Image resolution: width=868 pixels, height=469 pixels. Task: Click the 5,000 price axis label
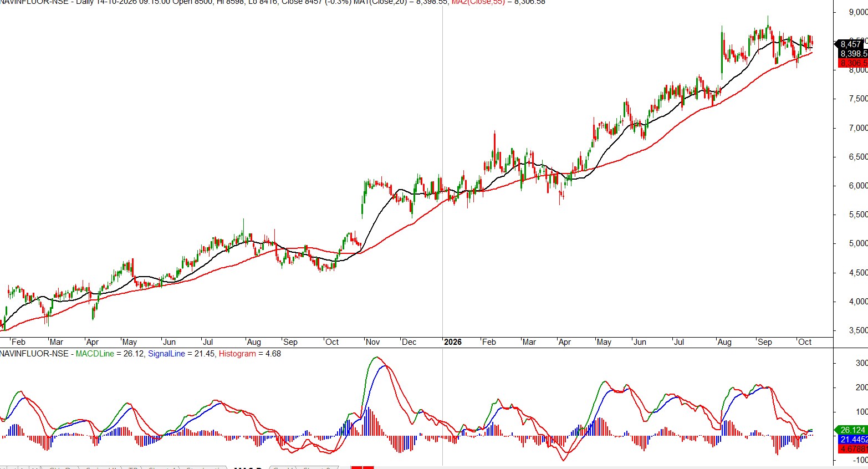[x=858, y=243]
